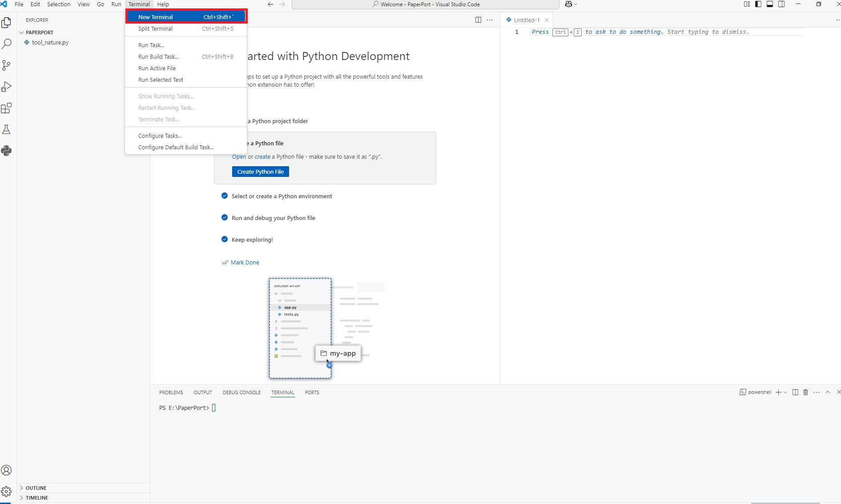The height and width of the screenshot is (504, 841).
Task: Open the Accounts menu icon
Action: (x=7, y=470)
